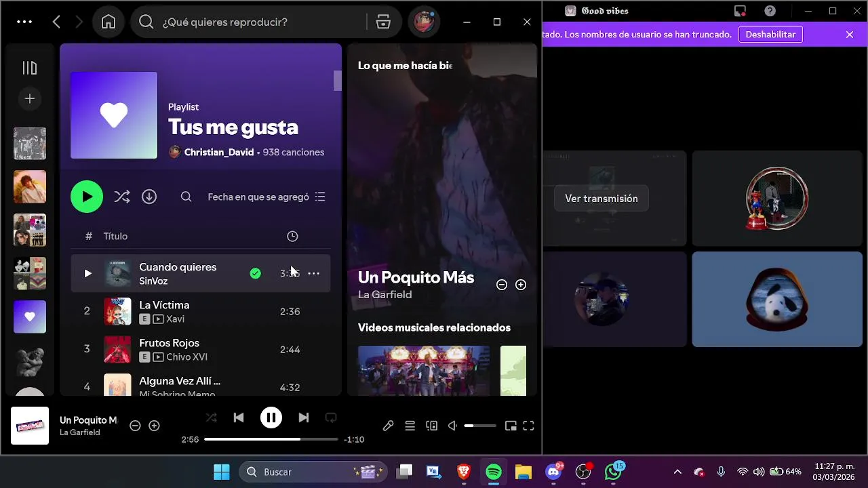The image size is (868, 488).
Task: Open the miniplayer icon
Action: point(511,426)
